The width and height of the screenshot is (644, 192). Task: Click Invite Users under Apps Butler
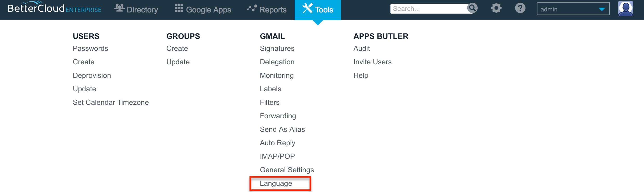[x=372, y=62]
